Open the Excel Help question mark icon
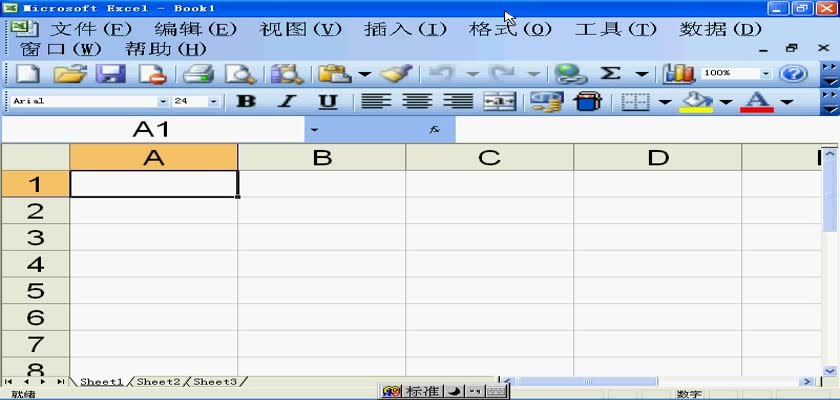The height and width of the screenshot is (400, 840). coord(793,74)
